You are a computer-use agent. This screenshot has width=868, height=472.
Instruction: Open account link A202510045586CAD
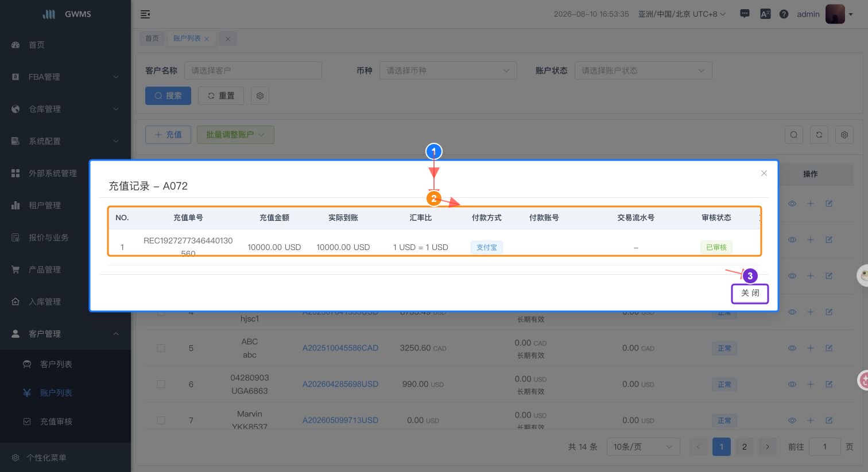340,348
